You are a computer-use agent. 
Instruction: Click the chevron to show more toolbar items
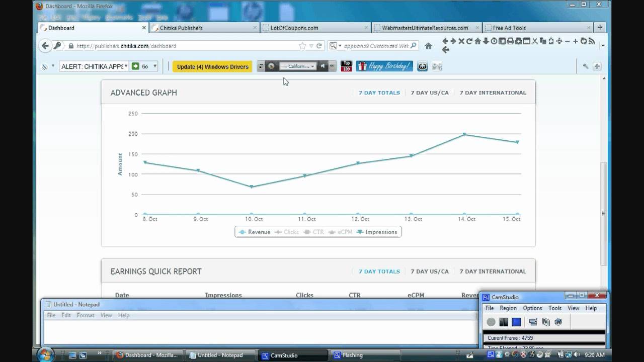click(x=332, y=66)
